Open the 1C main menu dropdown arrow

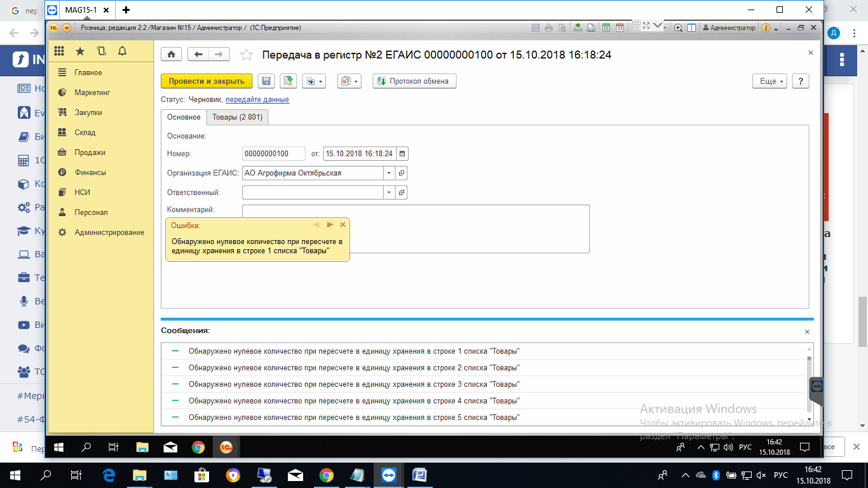coord(67,28)
